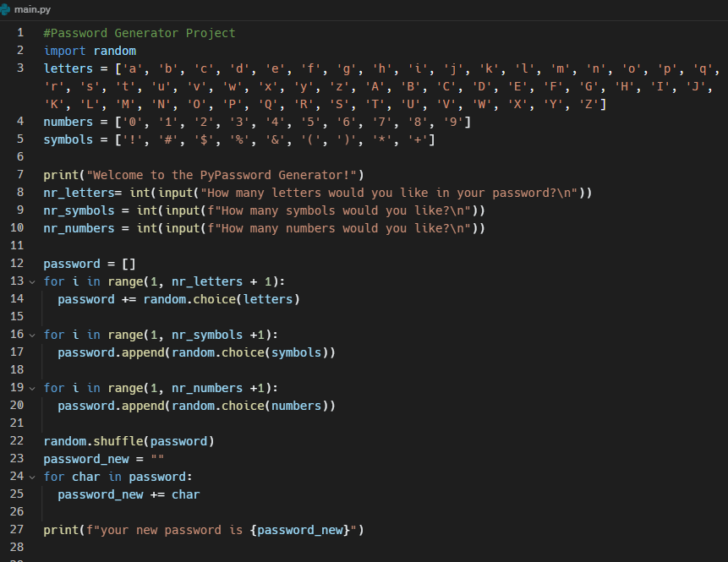Collapse the for loop at line 16
728x562 pixels.
pyautogui.click(x=31, y=334)
